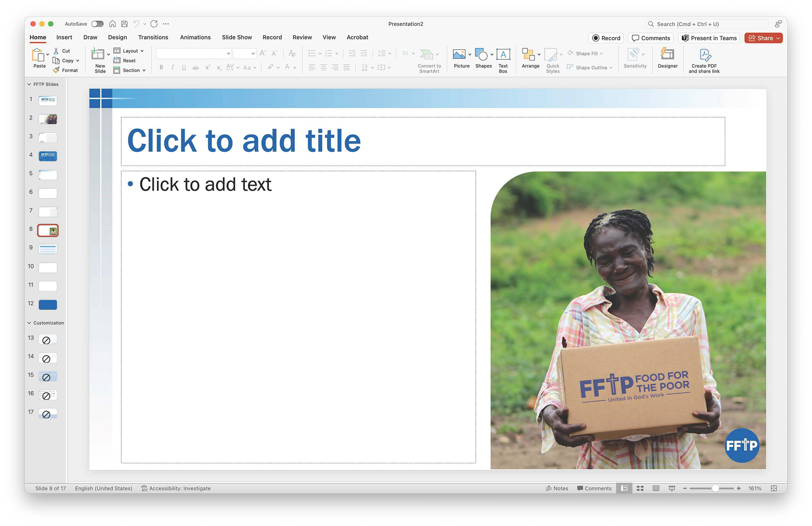Open the Design tab
Screen dimensions: 812x526
coord(117,37)
